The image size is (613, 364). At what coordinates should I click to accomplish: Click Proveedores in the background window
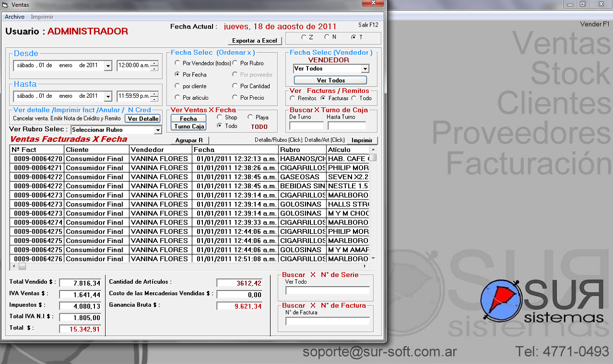pos(521,133)
